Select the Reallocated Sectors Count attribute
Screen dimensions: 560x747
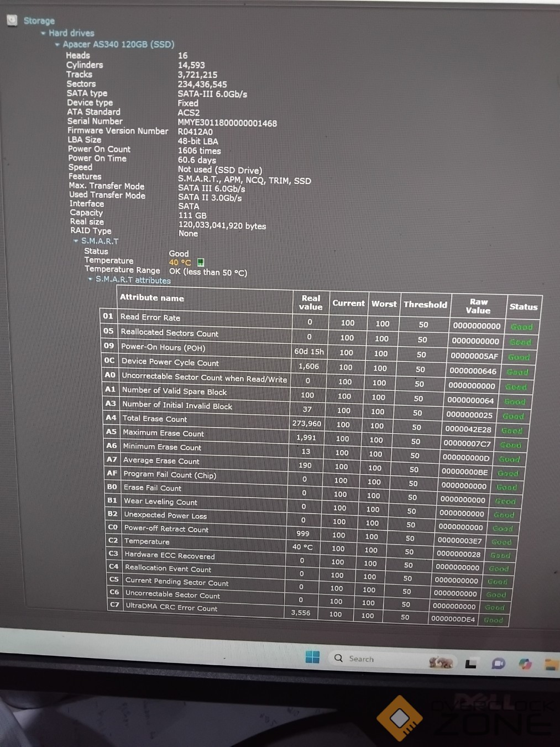[x=170, y=333]
